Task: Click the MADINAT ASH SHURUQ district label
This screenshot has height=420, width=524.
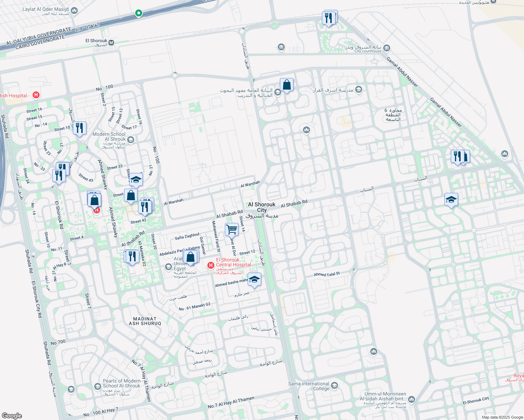Action: [145, 321]
